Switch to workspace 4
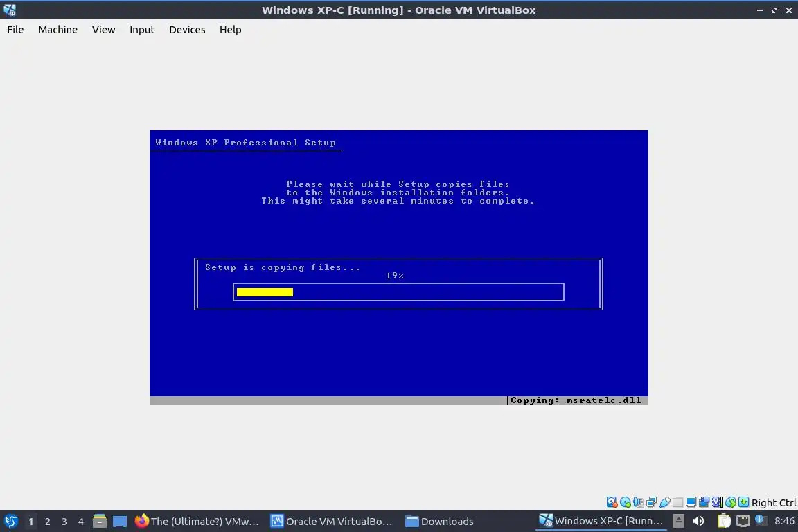The height and width of the screenshot is (532, 798). pos(80,522)
